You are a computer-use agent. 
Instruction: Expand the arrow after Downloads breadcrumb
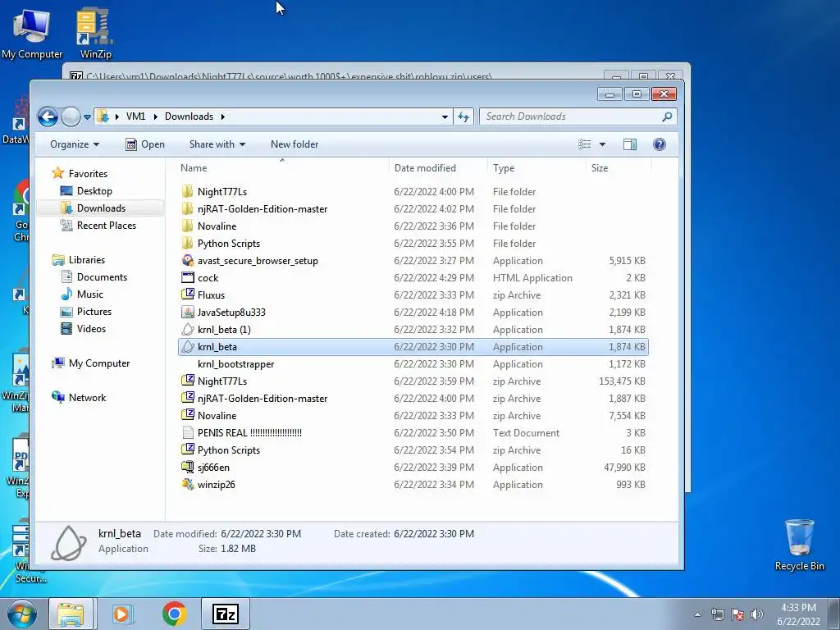pos(222,116)
